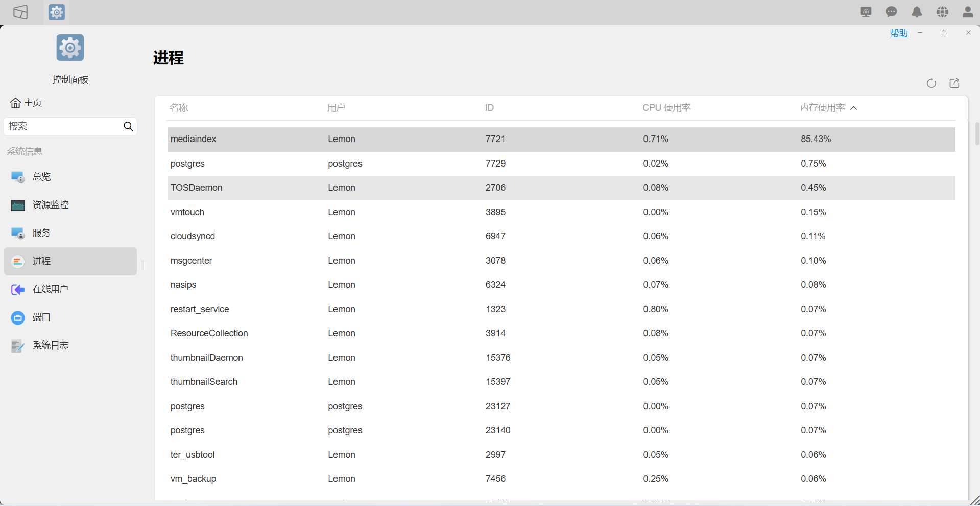Select the thumbnailDaemon process row
The width and height of the screenshot is (980, 506).
tap(561, 358)
